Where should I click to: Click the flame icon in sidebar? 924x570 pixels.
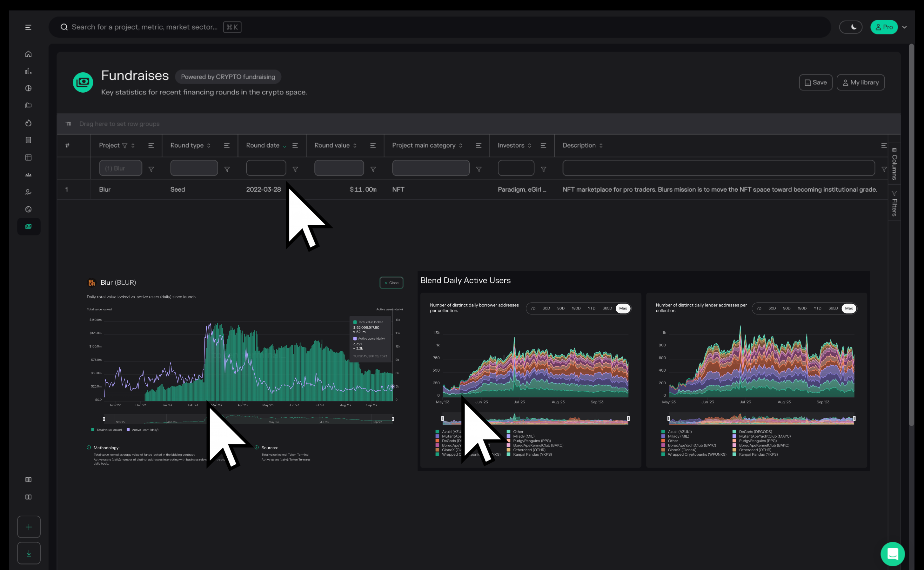[28, 123]
